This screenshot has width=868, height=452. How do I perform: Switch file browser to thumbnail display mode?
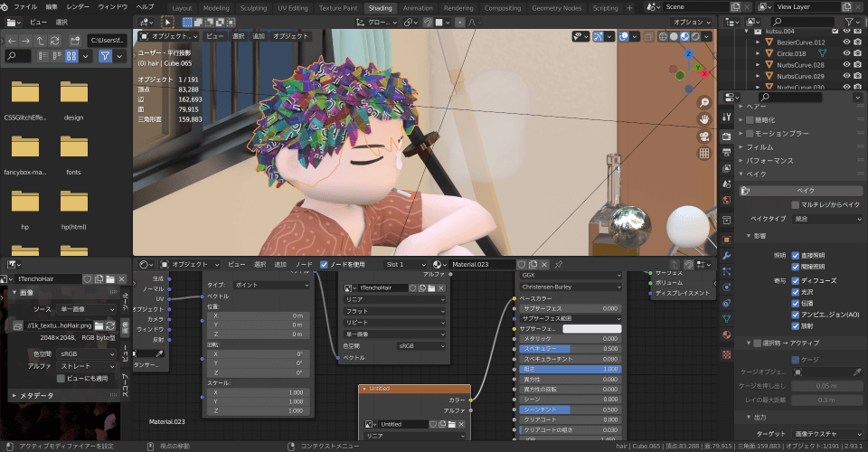coord(71,56)
